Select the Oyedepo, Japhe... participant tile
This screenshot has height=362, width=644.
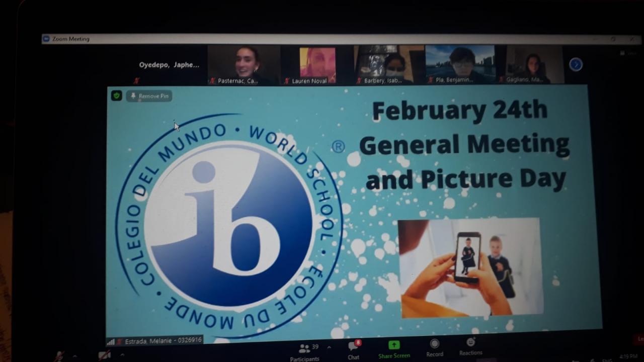pyautogui.click(x=170, y=65)
